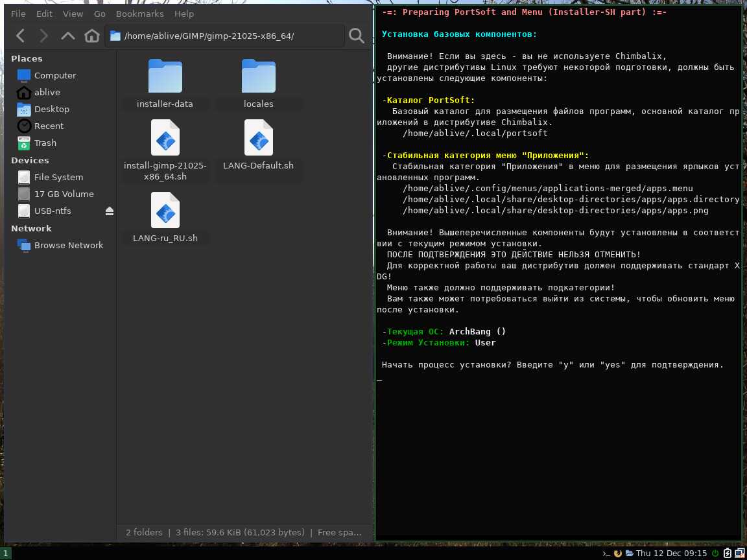Select Trash in Places sidebar
Image resolution: width=747 pixels, height=560 pixels.
click(45, 143)
